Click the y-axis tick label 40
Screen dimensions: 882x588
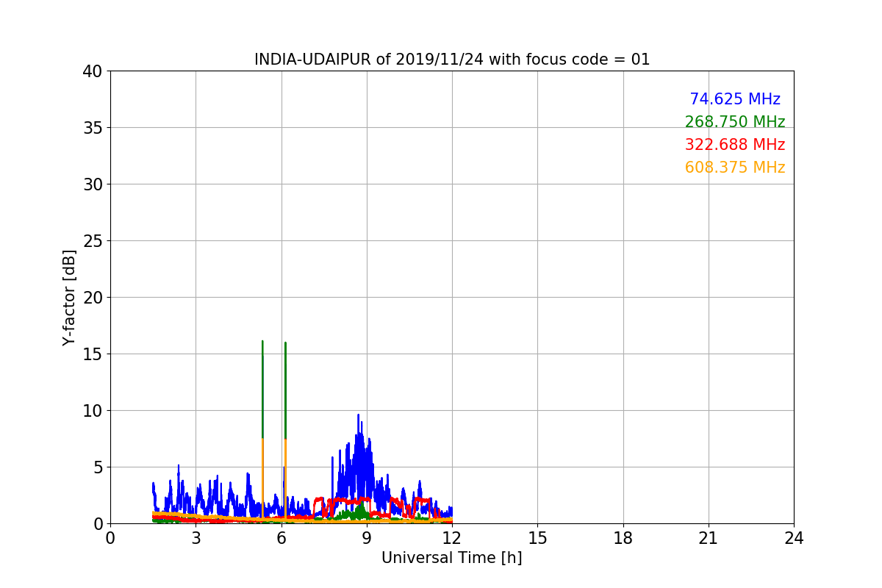[x=92, y=71]
